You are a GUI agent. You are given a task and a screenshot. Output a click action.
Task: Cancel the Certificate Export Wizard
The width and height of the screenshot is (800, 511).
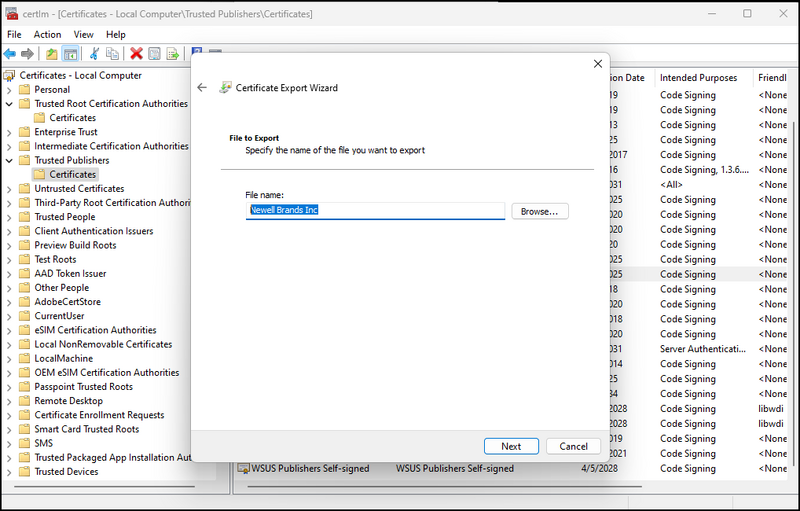[x=573, y=446]
